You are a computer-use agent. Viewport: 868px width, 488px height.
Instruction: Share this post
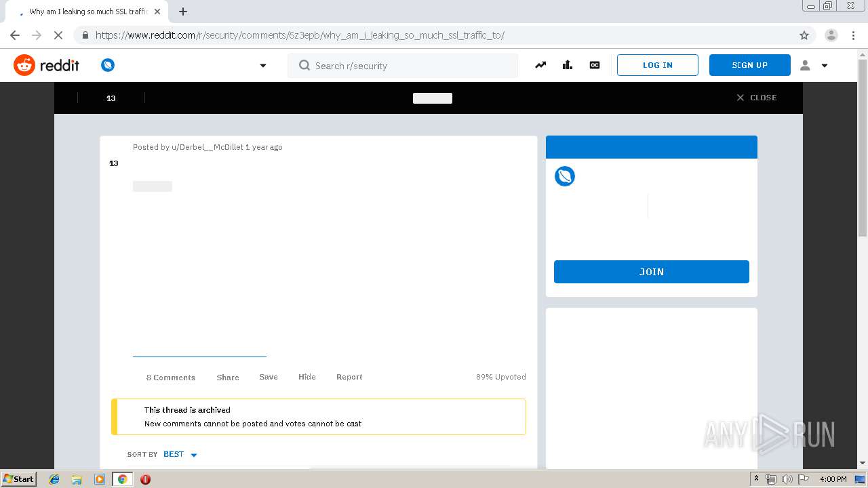228,378
